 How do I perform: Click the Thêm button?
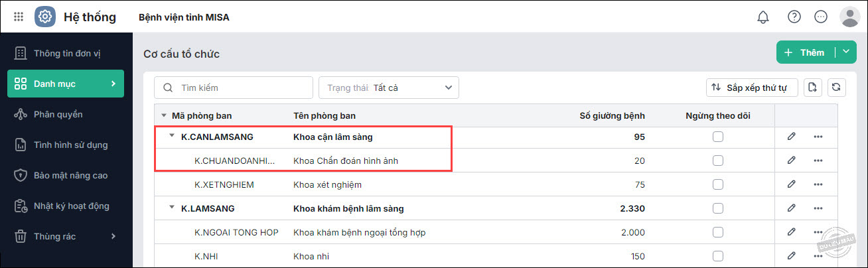[x=805, y=52]
